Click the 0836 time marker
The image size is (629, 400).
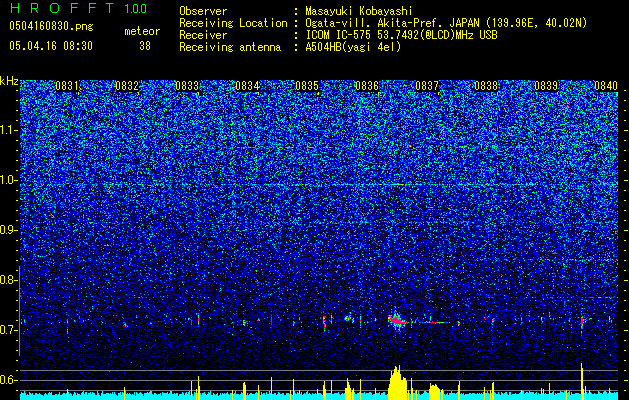pyautogui.click(x=367, y=86)
